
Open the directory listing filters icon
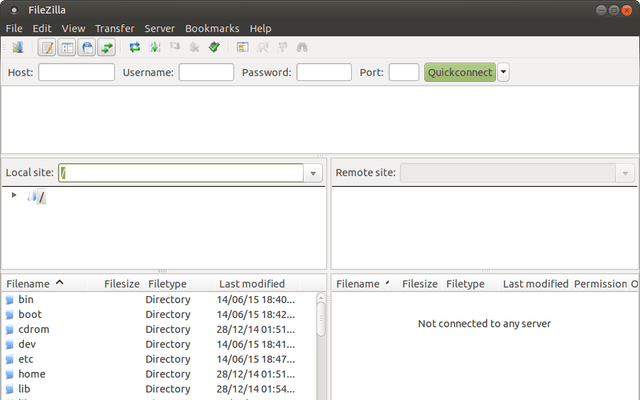point(242,47)
